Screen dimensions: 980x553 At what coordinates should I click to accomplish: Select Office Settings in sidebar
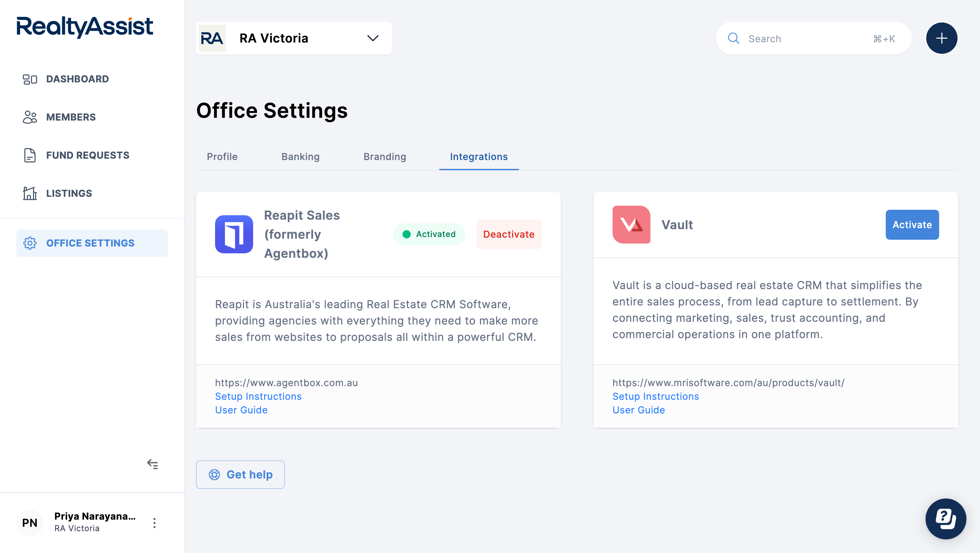(92, 243)
